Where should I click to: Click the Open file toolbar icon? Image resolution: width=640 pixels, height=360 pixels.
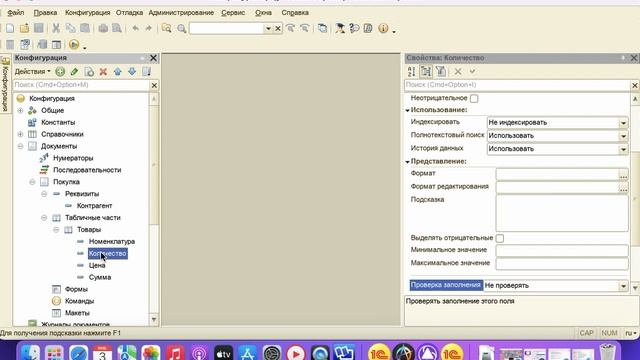pyautogui.click(x=24, y=28)
